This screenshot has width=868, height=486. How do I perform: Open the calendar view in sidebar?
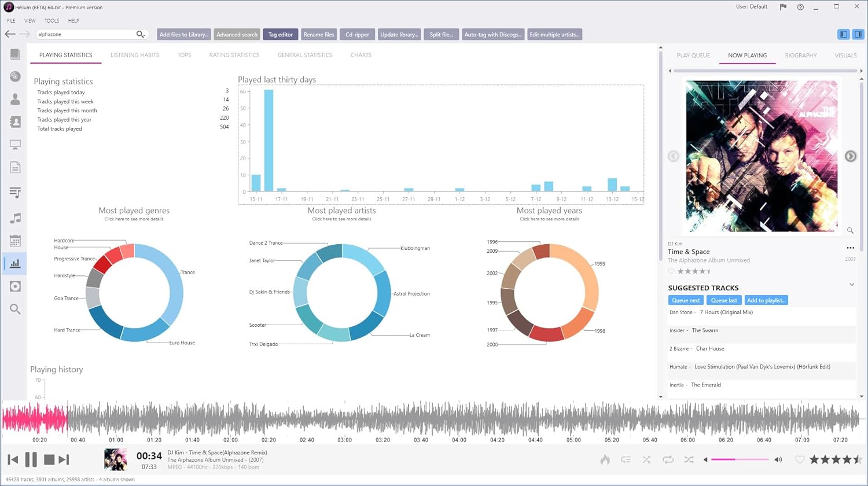[15, 241]
